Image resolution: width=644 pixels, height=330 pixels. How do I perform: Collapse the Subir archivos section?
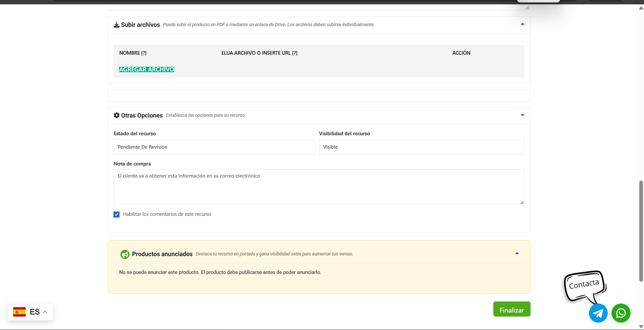point(523,24)
